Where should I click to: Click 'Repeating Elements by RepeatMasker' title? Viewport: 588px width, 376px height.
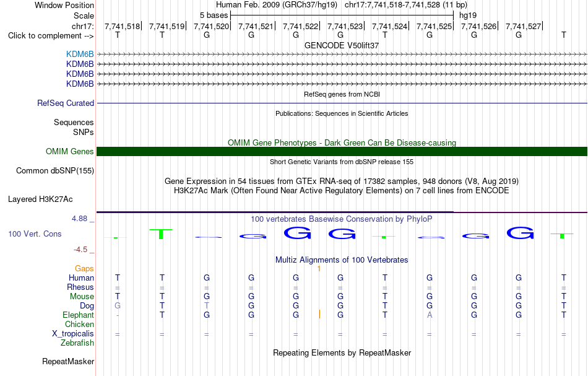point(342,352)
